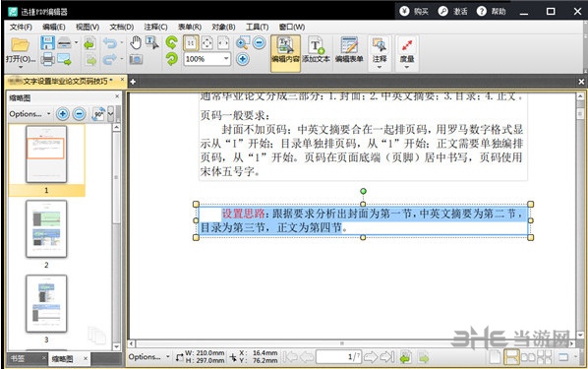Toggle continuous page layout in status bar
Viewport: 588px width, 369px height.
[x=511, y=356]
